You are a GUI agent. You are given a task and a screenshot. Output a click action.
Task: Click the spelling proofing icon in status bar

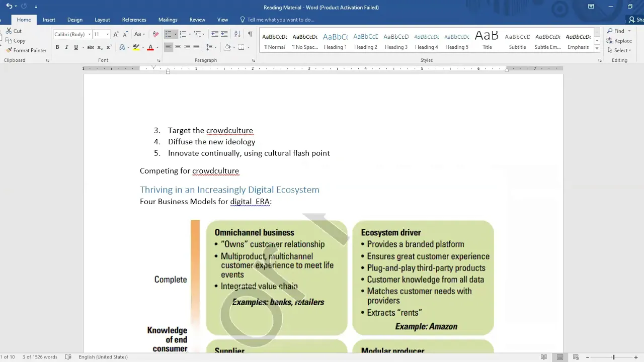[x=68, y=357]
